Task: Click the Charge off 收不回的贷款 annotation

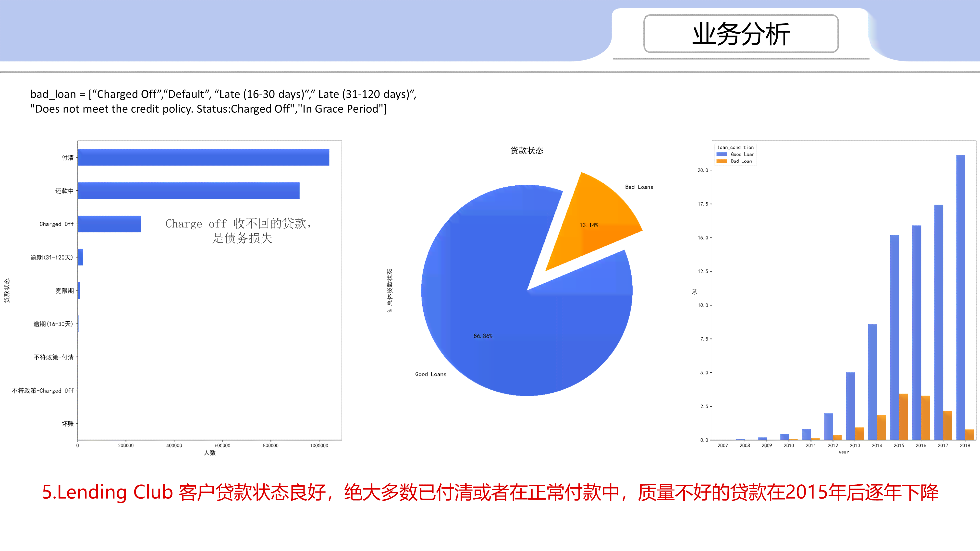Action: (239, 230)
